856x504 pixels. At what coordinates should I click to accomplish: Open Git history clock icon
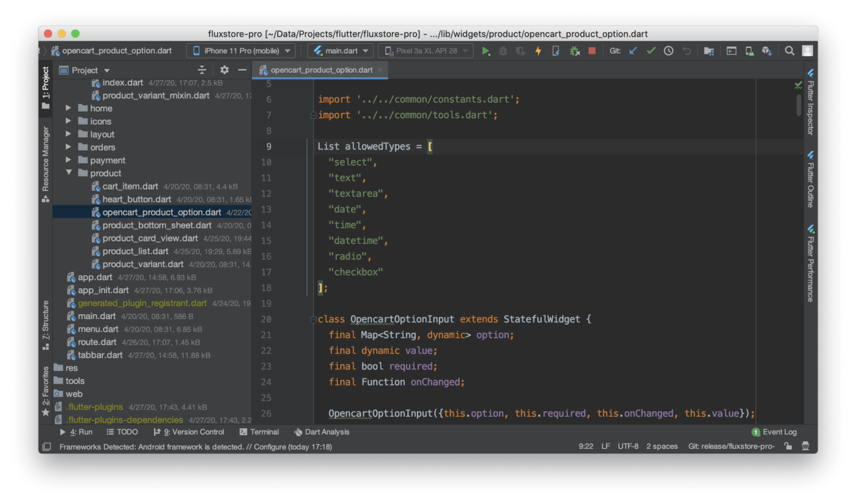[668, 51]
